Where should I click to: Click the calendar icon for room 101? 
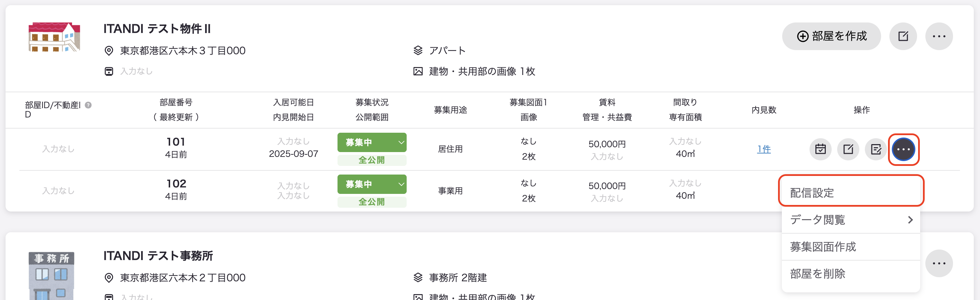pyautogui.click(x=820, y=149)
